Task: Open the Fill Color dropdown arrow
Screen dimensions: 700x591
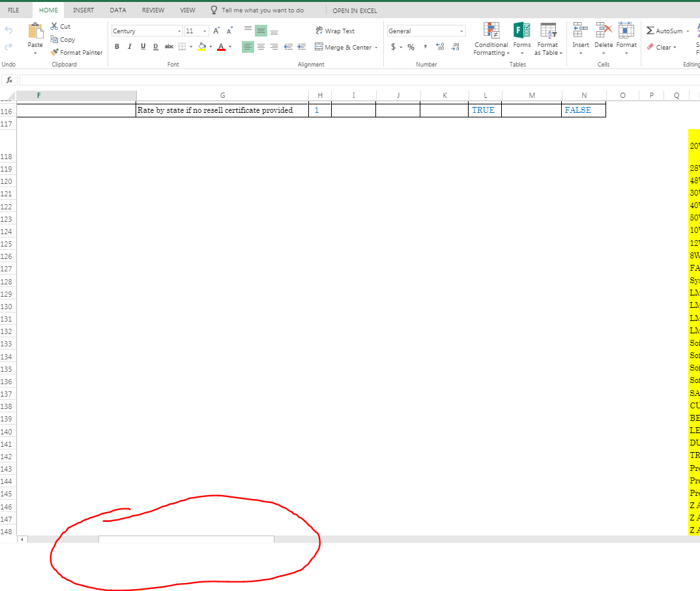Action: pos(211,46)
